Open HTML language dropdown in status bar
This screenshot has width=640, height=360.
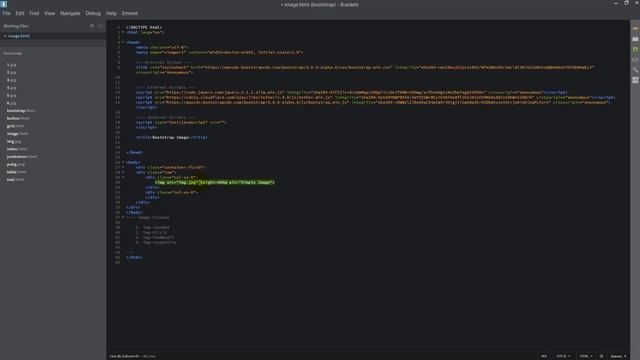coord(586,356)
